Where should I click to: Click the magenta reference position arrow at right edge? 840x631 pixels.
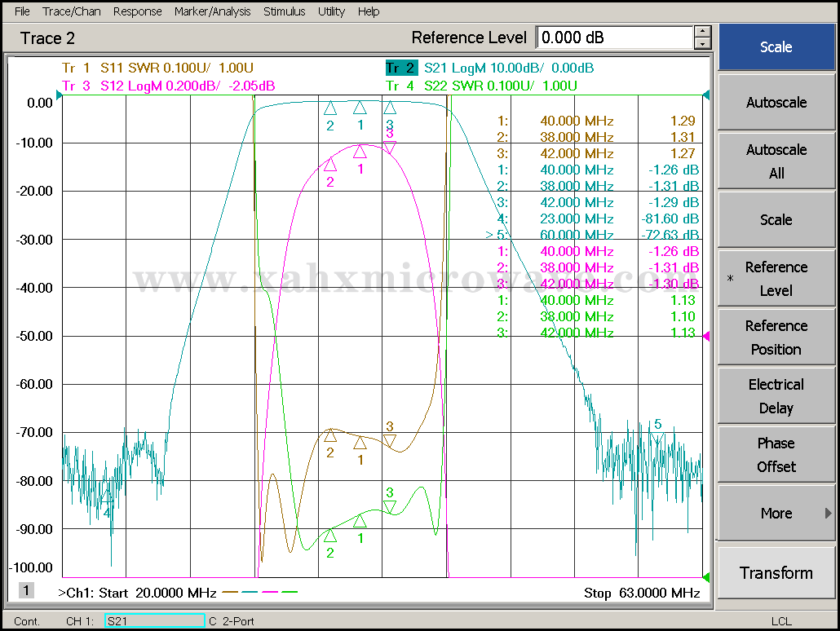706,337
